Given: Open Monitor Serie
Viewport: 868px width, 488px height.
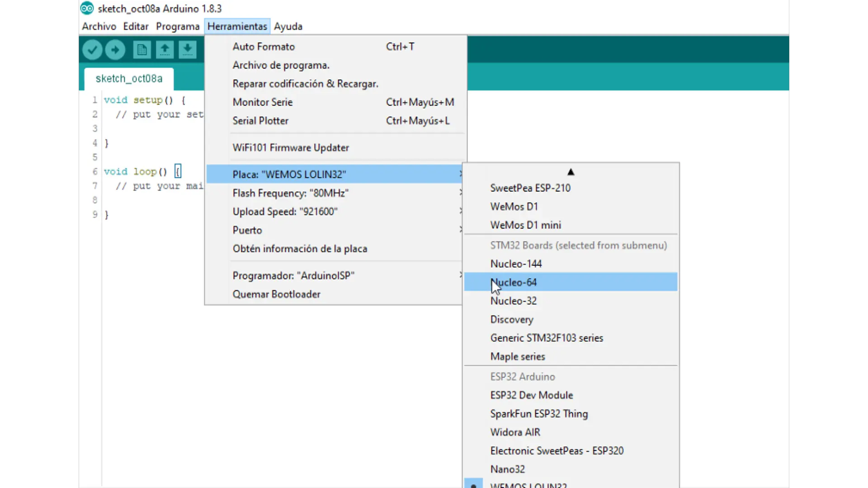Looking at the screenshot, I should [x=336, y=102].
